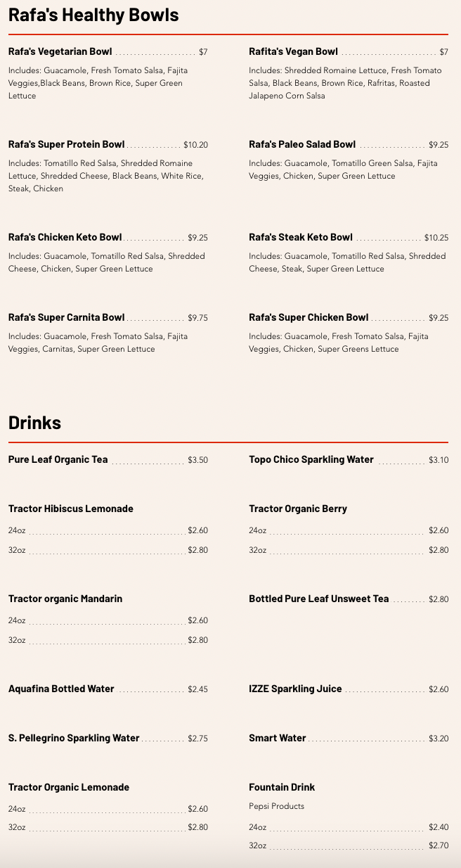Viewport: 461px width, 868px height.
Task: Pick IZZE Sparkling Juice
Action: point(295,689)
